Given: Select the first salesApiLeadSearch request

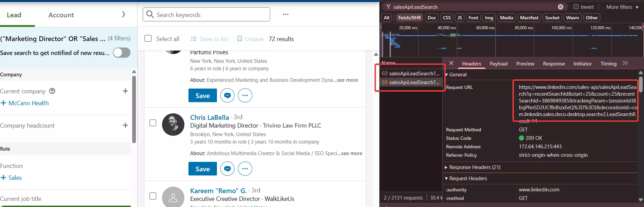Looking at the screenshot, I should point(411,73).
